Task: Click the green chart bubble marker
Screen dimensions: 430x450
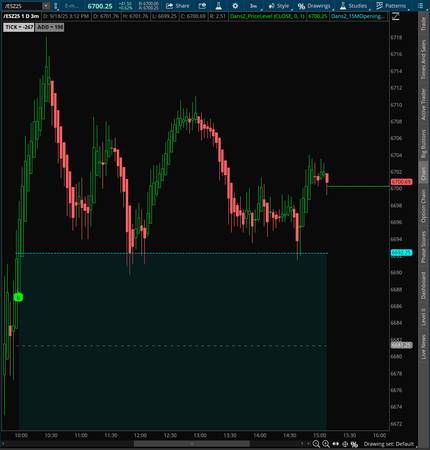Action: click(18, 297)
